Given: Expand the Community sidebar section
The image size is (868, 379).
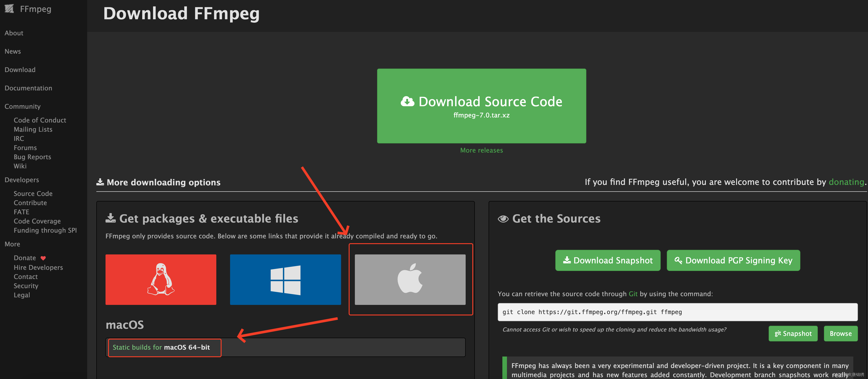Looking at the screenshot, I should (x=22, y=106).
